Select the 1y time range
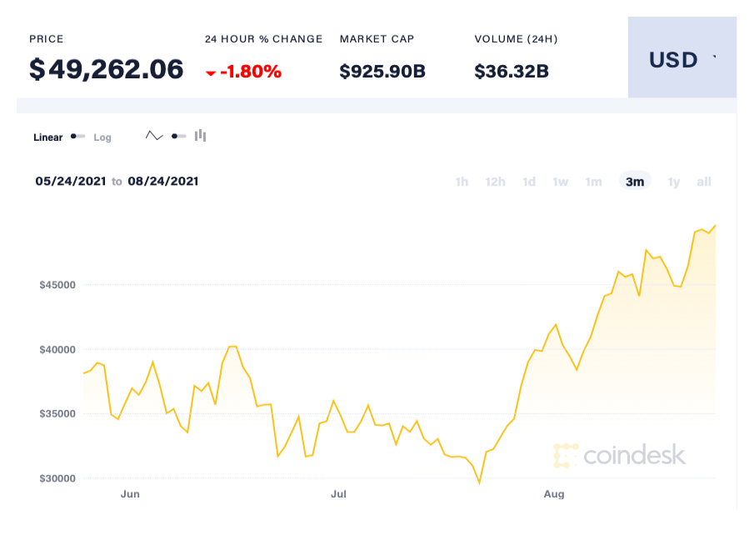Viewport: 754px width, 560px height. pyautogui.click(x=674, y=181)
